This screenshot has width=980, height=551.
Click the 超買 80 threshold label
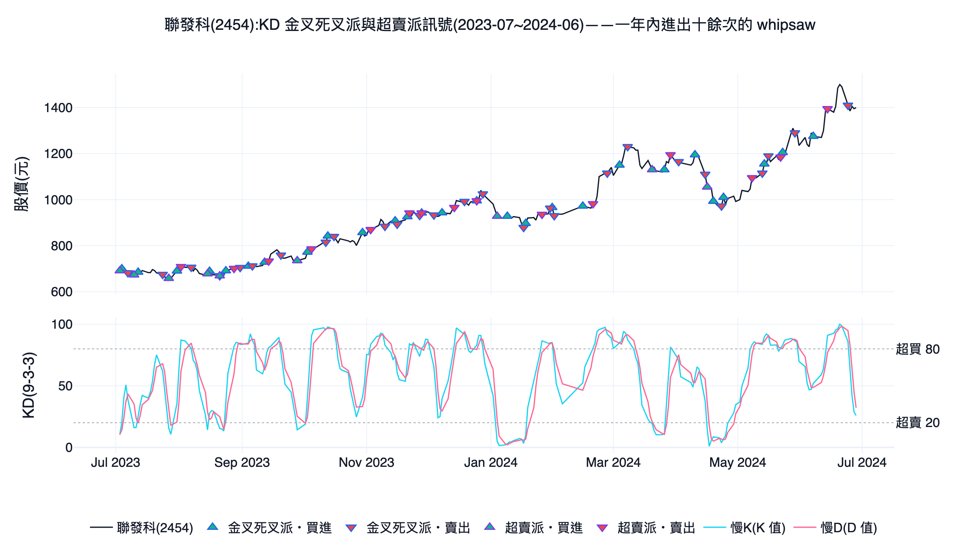(918, 349)
